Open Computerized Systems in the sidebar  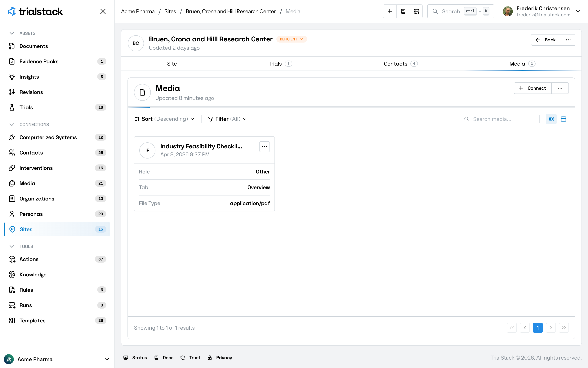click(x=57, y=137)
